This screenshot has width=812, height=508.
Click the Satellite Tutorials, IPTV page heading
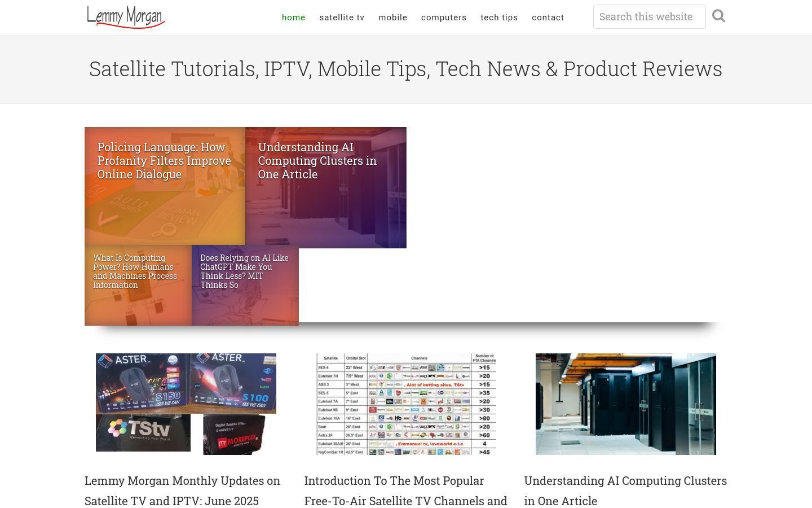[406, 69]
